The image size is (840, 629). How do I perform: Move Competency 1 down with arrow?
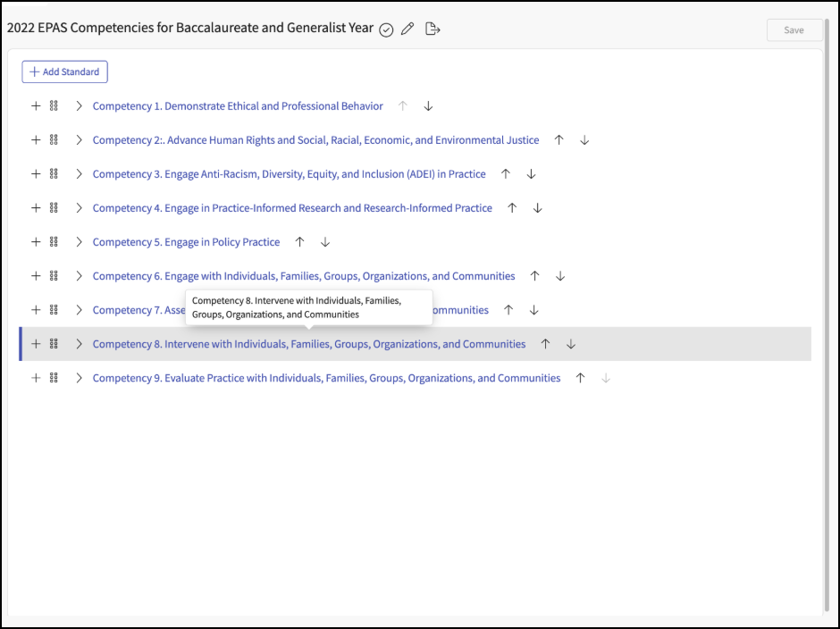tap(428, 106)
